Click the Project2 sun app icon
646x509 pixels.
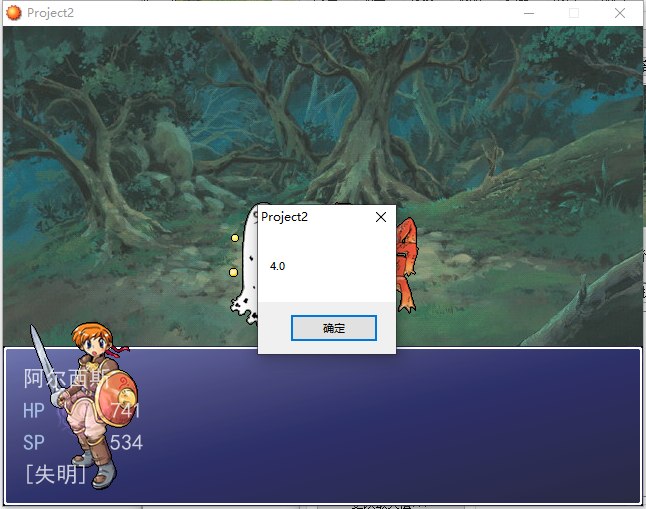click(14, 13)
